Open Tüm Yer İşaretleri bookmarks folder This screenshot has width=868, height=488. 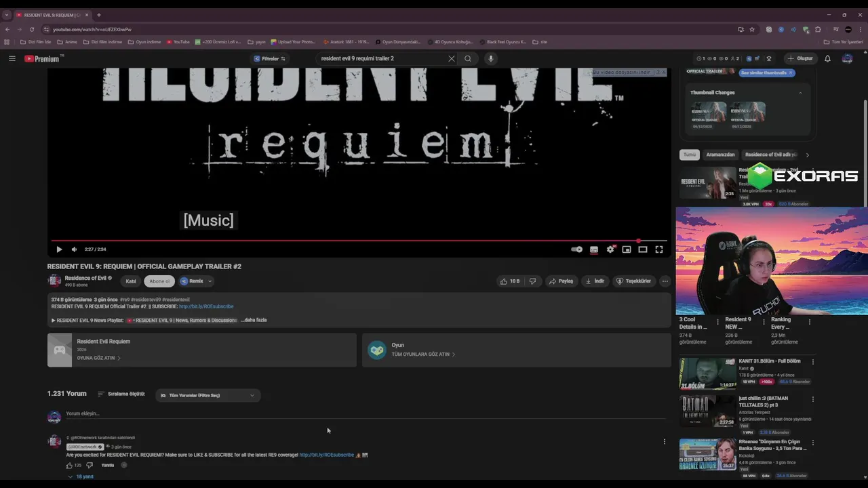click(x=844, y=42)
